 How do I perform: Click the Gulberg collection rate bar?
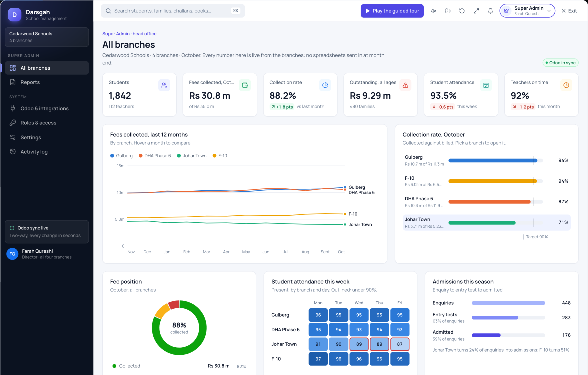point(495,160)
